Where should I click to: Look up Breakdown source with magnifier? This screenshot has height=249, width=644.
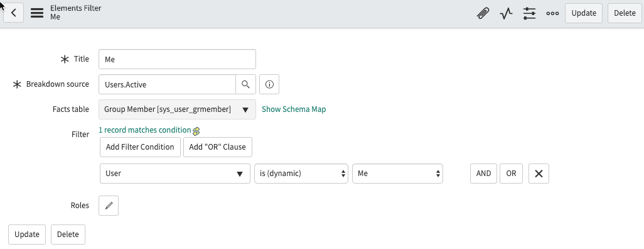coord(245,84)
